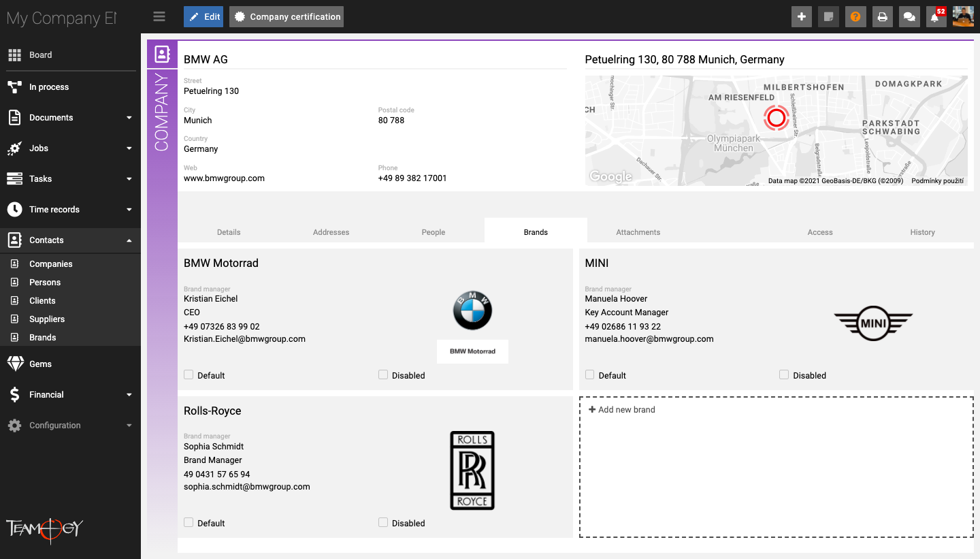Expand the Time records menu arrow
This screenshot has height=559, width=980.
(x=129, y=210)
